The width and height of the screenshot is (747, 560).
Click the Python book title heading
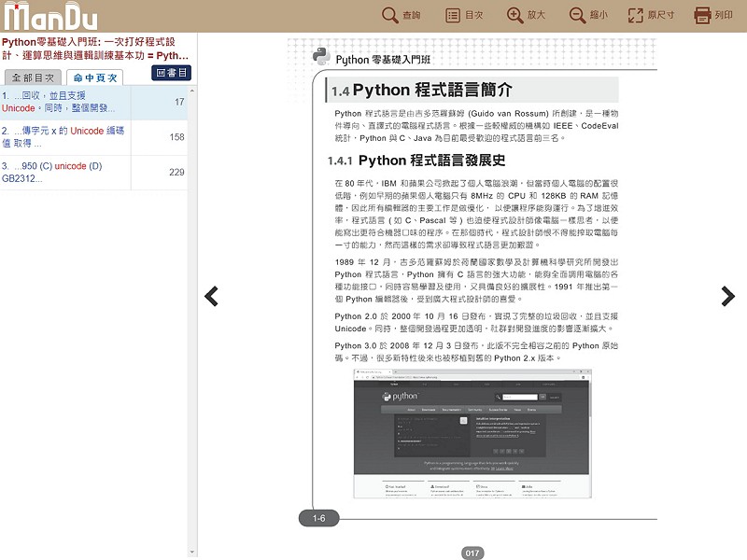(95, 49)
